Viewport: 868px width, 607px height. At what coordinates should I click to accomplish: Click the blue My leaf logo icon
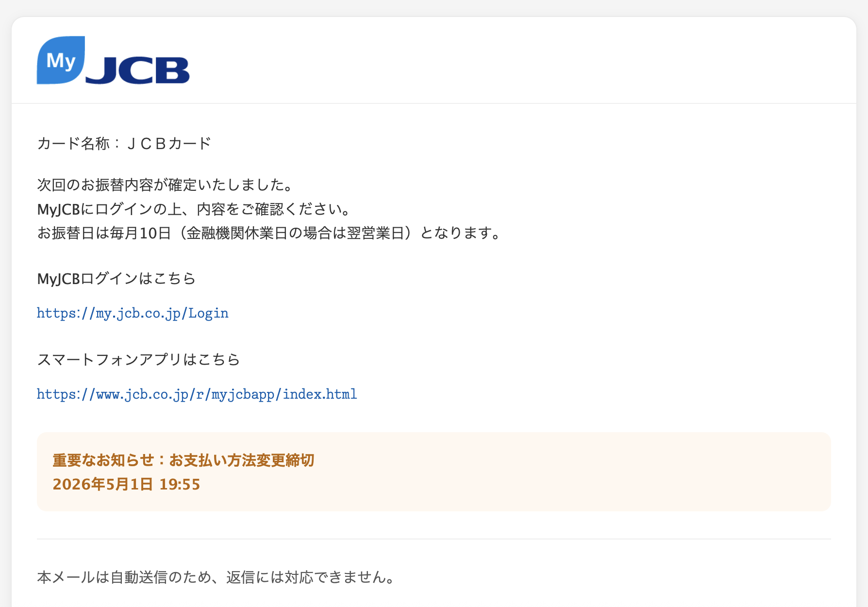pos(61,60)
